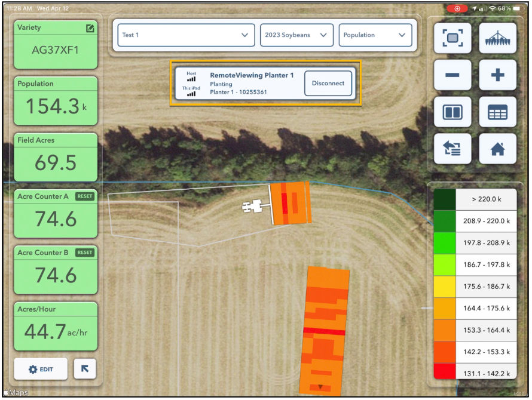The width and height of the screenshot is (532, 400).
Task: Tap the Planter 1 - 10255361 text
Action: pos(238,92)
